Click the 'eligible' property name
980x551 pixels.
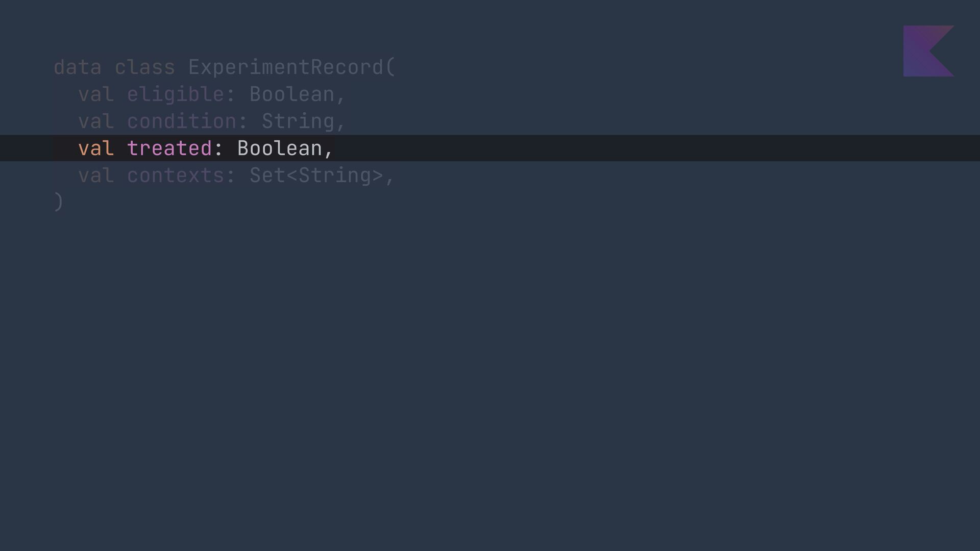click(176, 94)
